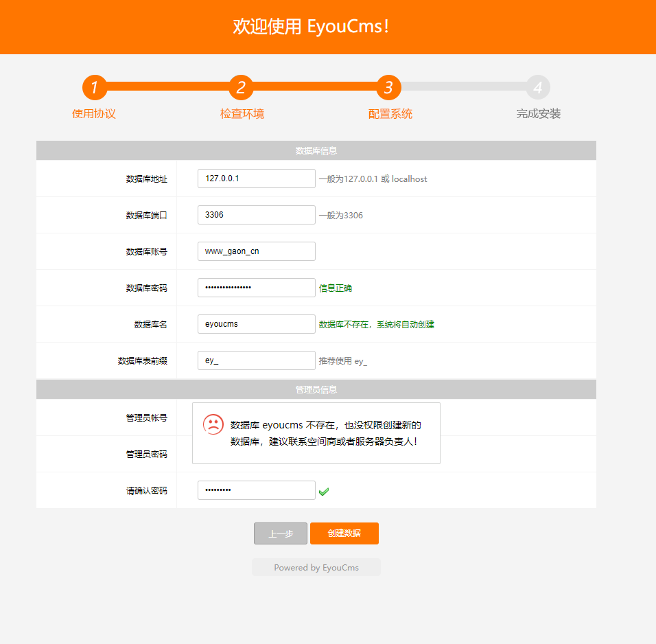Click the 数据库信息 section header
Screen dimensions: 656x644
316,151
